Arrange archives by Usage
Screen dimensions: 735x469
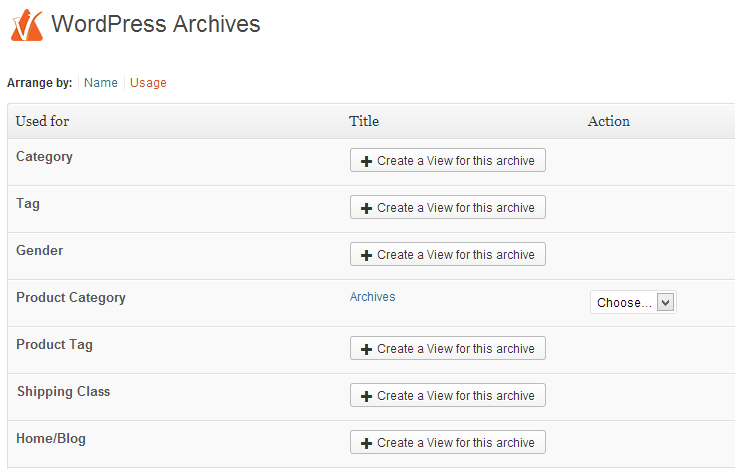148,83
